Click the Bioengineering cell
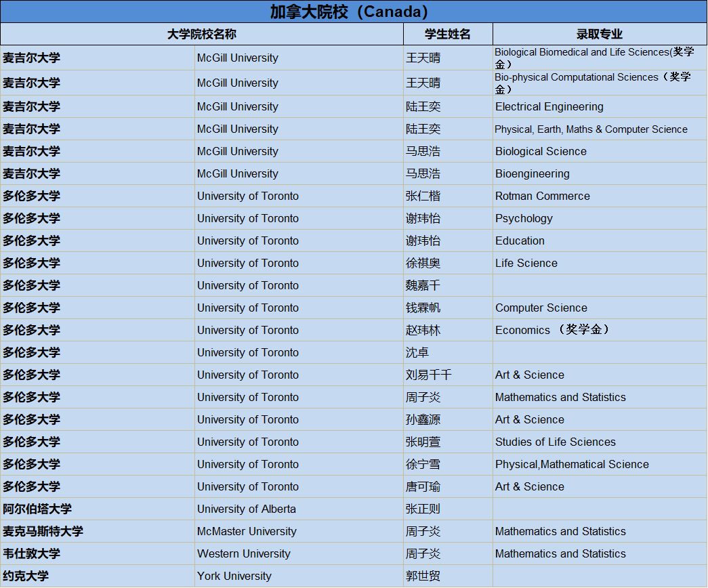The image size is (708, 588). tap(600, 173)
